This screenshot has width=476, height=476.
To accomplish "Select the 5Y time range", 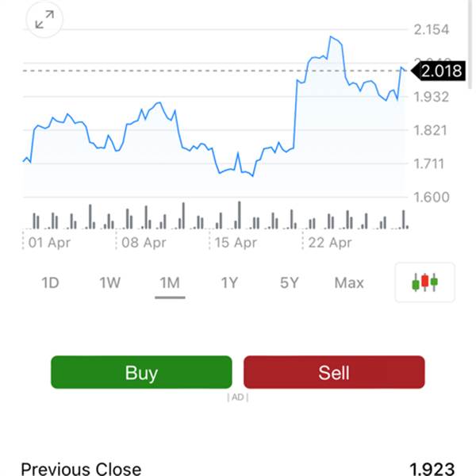I will [290, 283].
